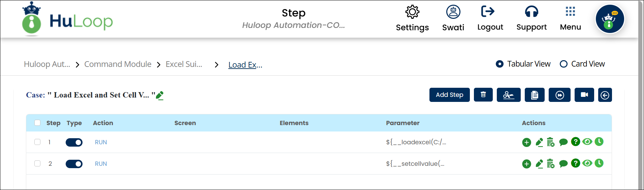Click the video camera record button
This screenshot has width=644, height=190.
pyautogui.click(x=584, y=95)
